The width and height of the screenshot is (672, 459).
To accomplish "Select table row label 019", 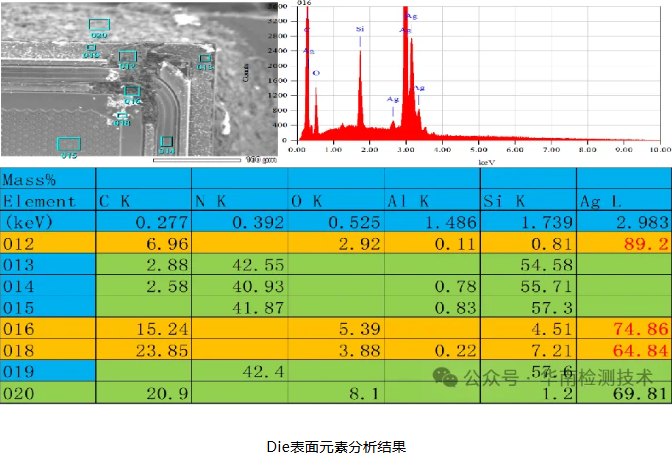I will (48, 371).
